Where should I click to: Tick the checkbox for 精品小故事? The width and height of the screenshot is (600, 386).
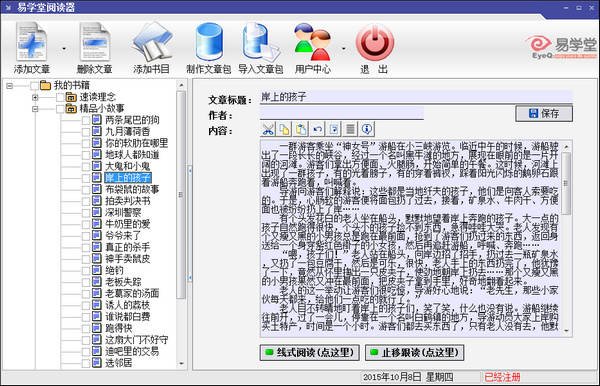click(x=60, y=109)
